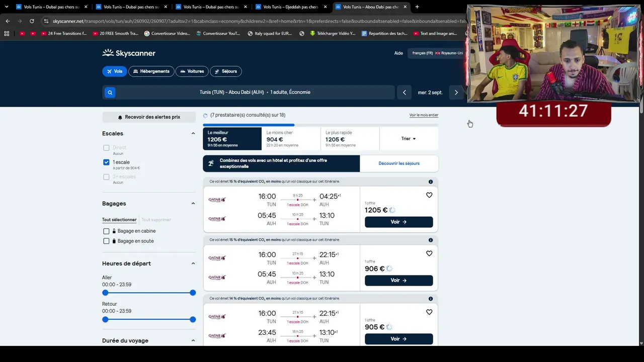The height and width of the screenshot is (362, 644).
Task: Save the 906 € flight with heart icon
Action: pos(429,253)
